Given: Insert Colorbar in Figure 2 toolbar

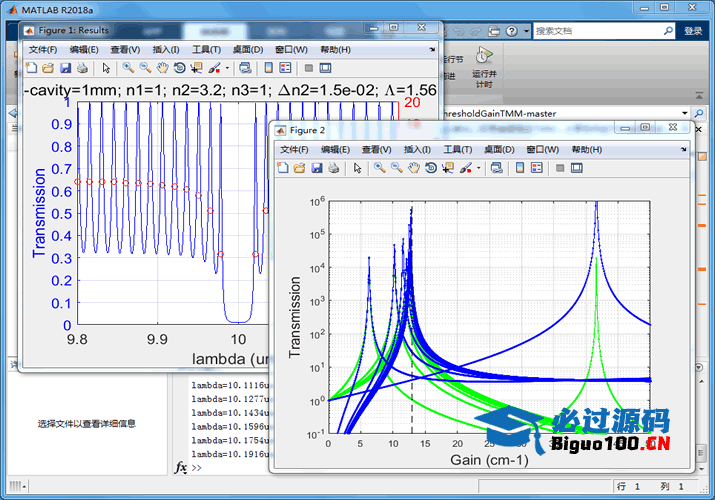Looking at the screenshot, I should tap(520, 168).
